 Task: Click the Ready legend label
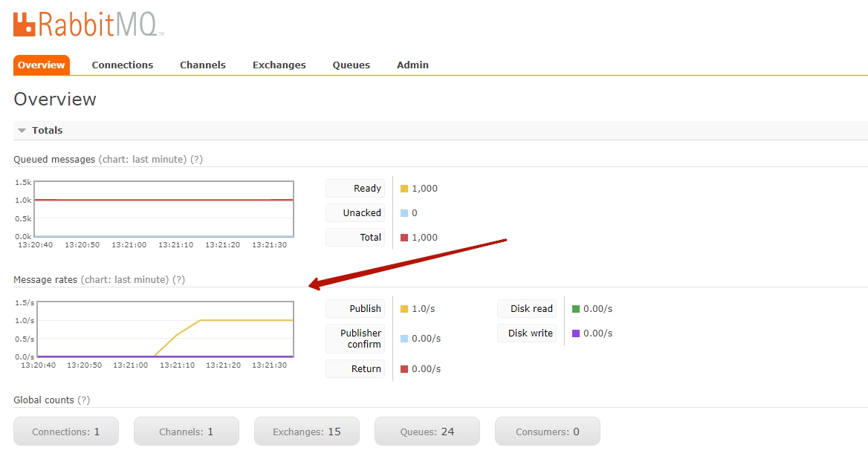click(x=355, y=189)
